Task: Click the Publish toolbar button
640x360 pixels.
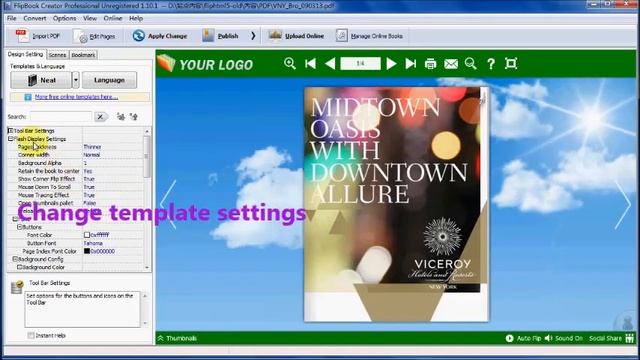Action: pyautogui.click(x=220, y=36)
